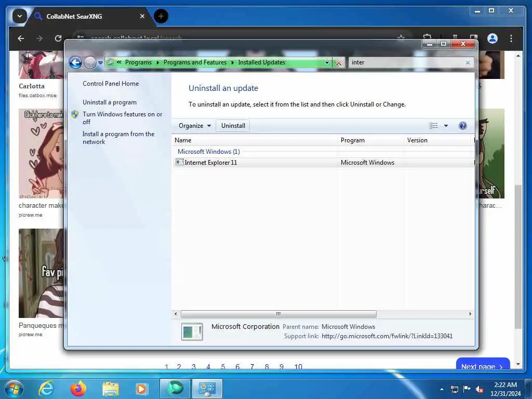Expand the hidden breadcrumb chevrons in address bar
Image resolution: width=532 pixels, height=399 pixels.
(119, 62)
